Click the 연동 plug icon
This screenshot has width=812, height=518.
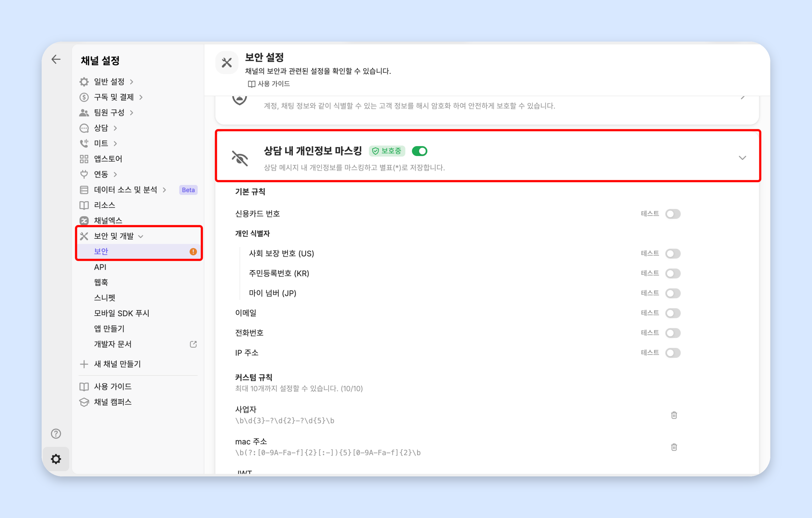click(84, 174)
